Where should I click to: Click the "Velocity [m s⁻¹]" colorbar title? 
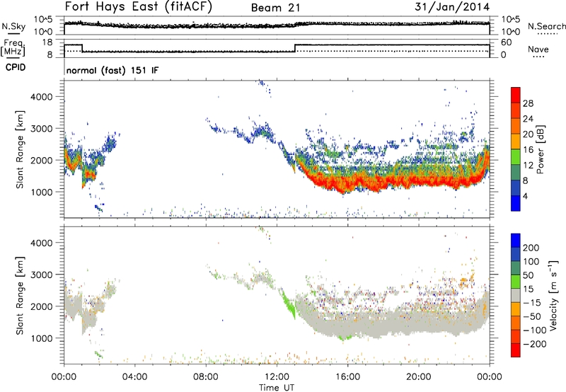(x=553, y=295)
